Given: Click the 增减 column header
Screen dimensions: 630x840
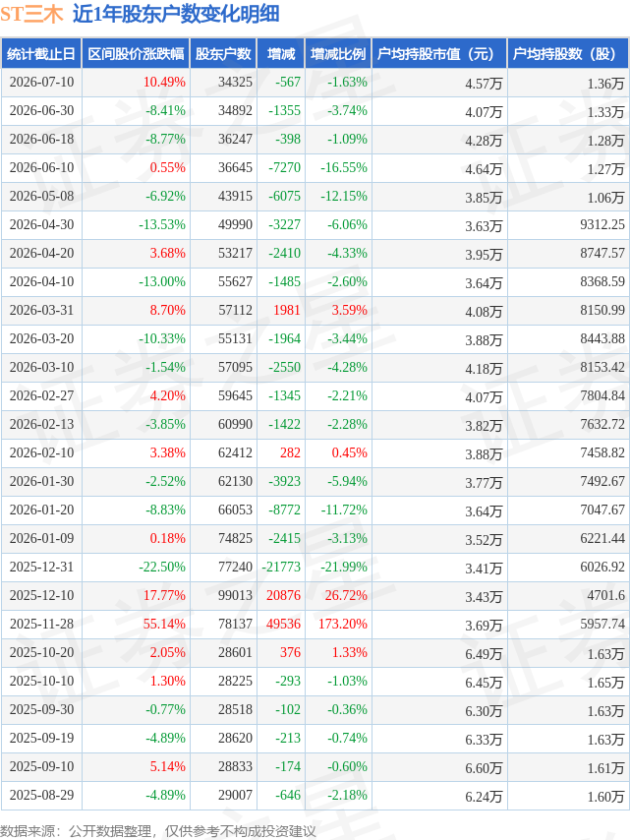Looking at the screenshot, I should click(x=280, y=53).
